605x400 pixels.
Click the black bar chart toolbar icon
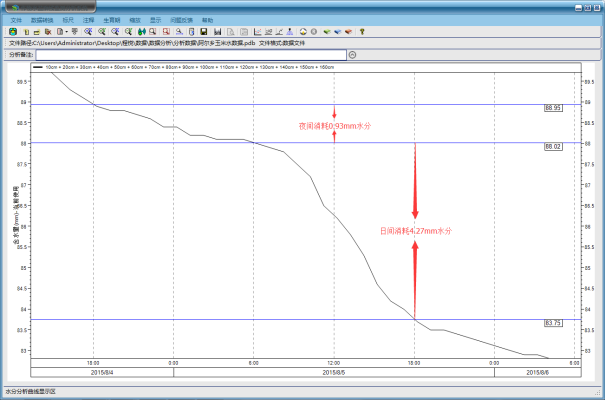218,32
